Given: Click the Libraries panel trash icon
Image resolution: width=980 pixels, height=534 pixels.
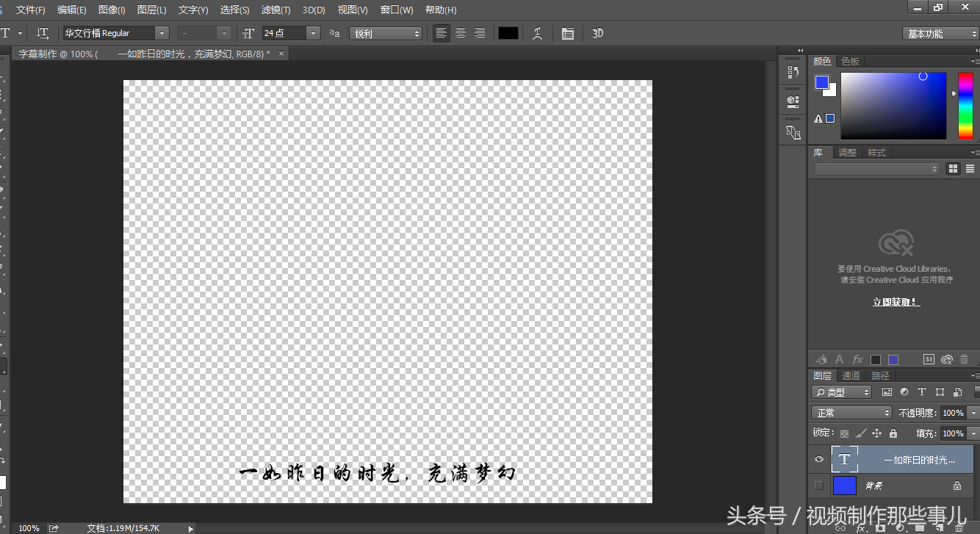Looking at the screenshot, I should (965, 359).
